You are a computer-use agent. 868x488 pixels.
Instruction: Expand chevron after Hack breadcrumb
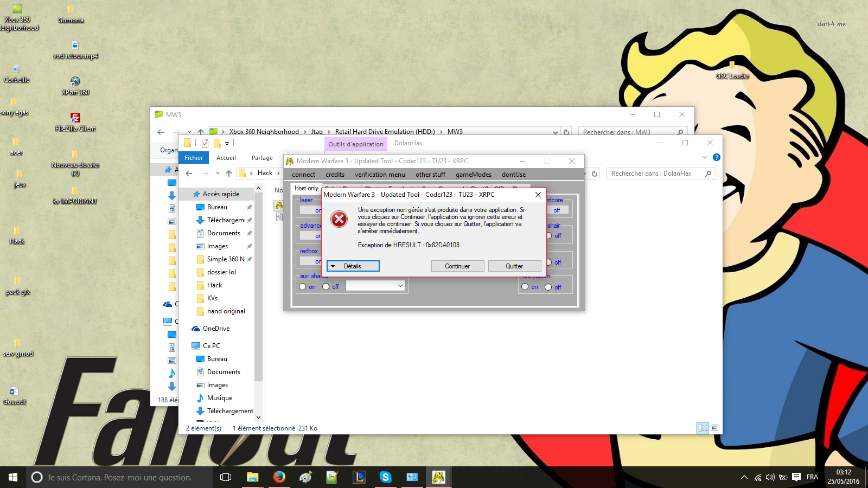279,173
